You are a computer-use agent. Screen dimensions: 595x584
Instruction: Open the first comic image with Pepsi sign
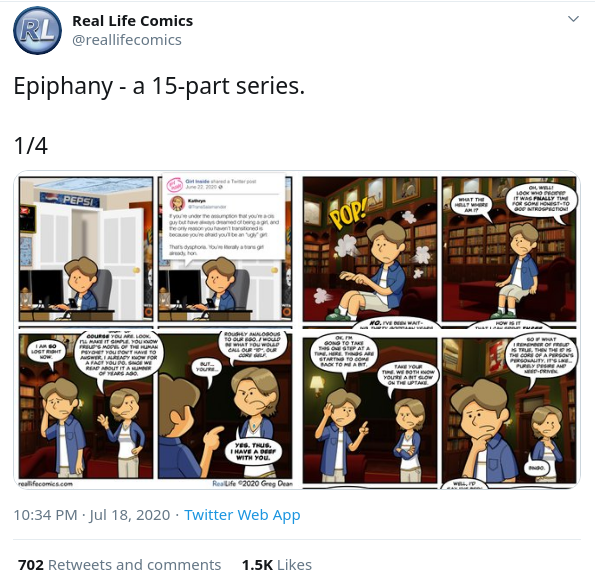156,249
